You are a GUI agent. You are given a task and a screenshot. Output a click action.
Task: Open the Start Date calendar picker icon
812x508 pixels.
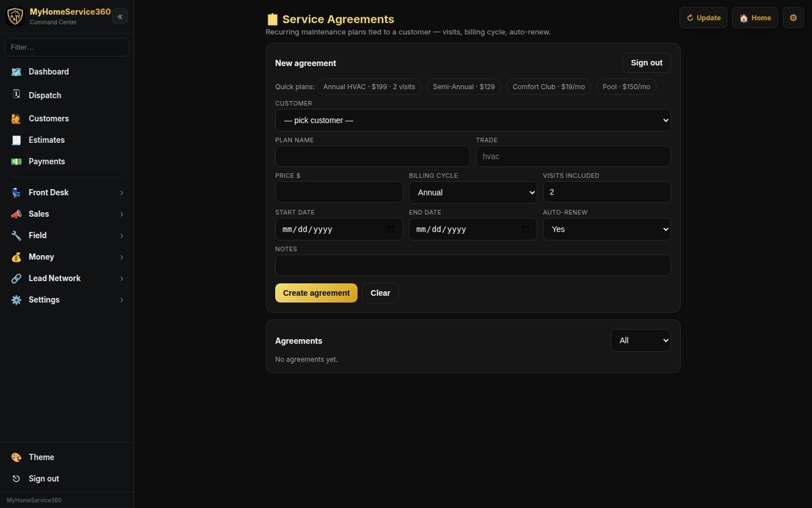coord(391,229)
